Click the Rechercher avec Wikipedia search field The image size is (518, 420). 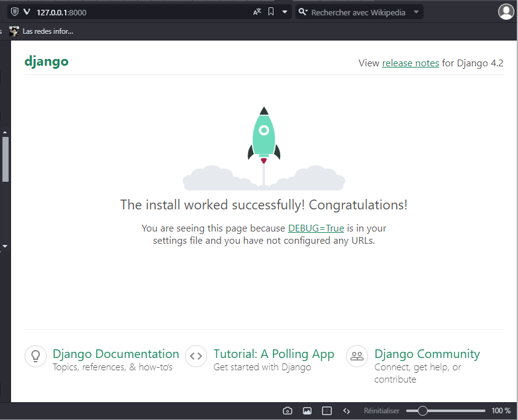358,12
